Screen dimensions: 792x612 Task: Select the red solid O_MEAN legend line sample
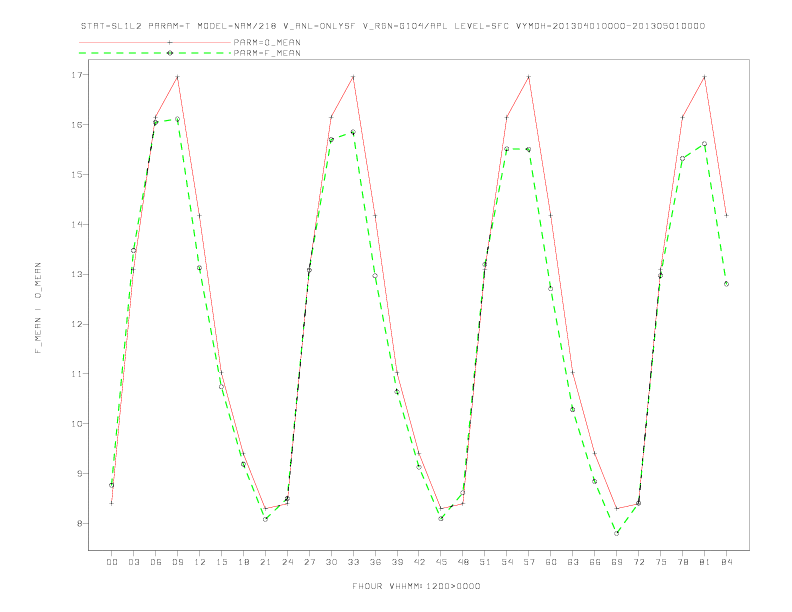[155, 42]
